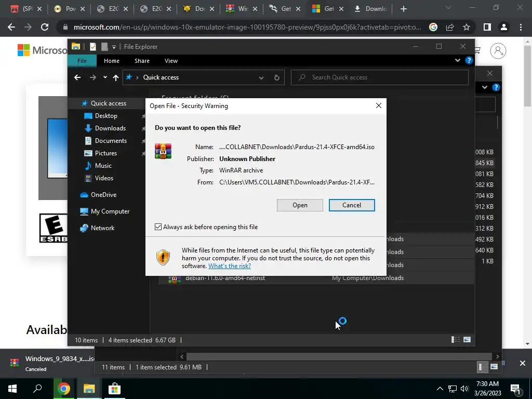Open Chrome's three-dot menu

[521, 27]
